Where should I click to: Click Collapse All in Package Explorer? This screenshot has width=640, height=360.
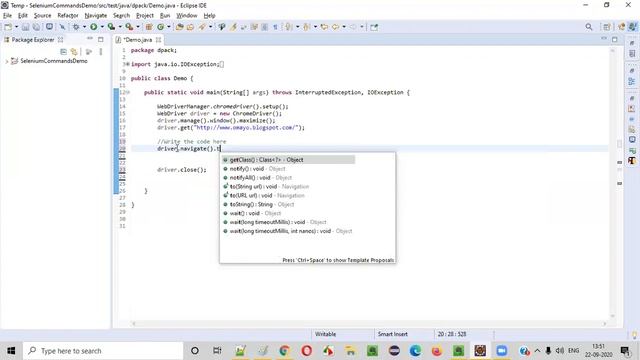click(63, 52)
